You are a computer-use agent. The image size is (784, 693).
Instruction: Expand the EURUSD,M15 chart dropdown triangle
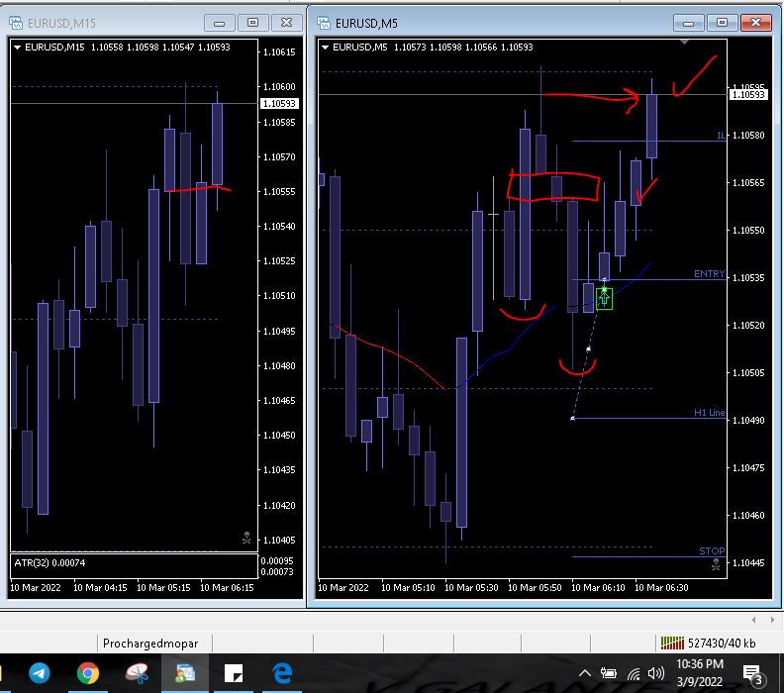[x=17, y=47]
